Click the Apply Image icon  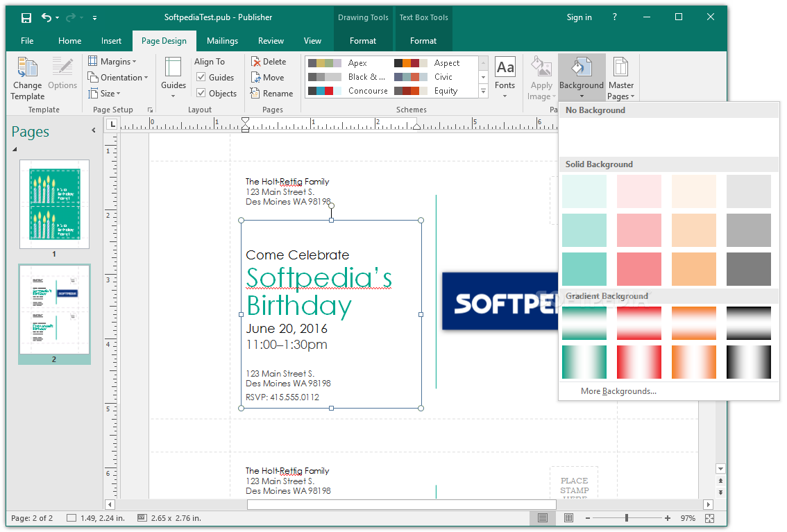[x=541, y=67]
